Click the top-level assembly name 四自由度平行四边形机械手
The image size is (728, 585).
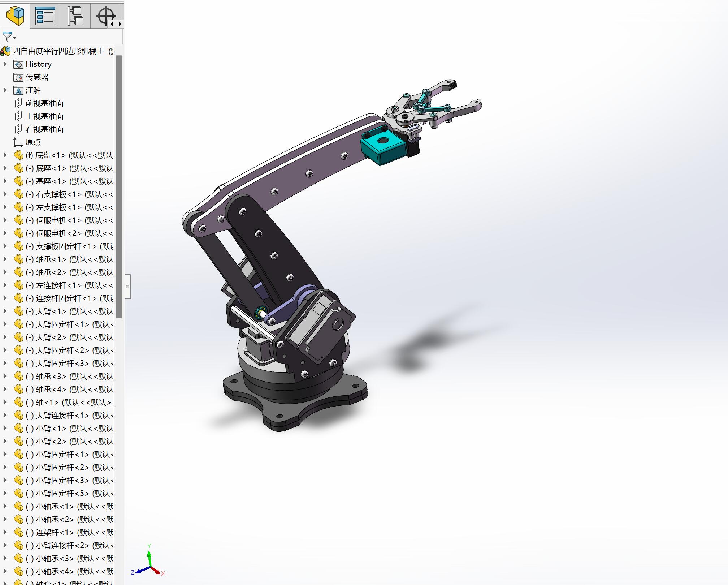coord(58,51)
